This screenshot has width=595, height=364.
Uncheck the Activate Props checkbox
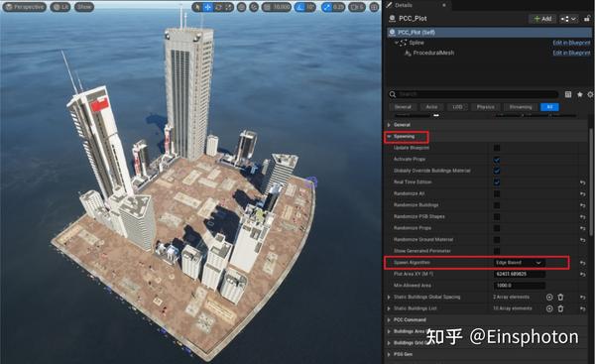(x=497, y=160)
